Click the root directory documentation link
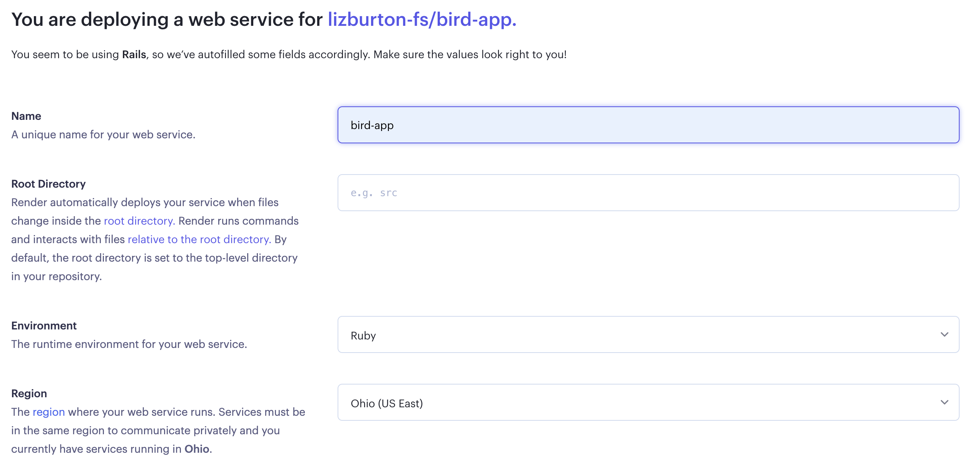980x467 pixels. (138, 220)
